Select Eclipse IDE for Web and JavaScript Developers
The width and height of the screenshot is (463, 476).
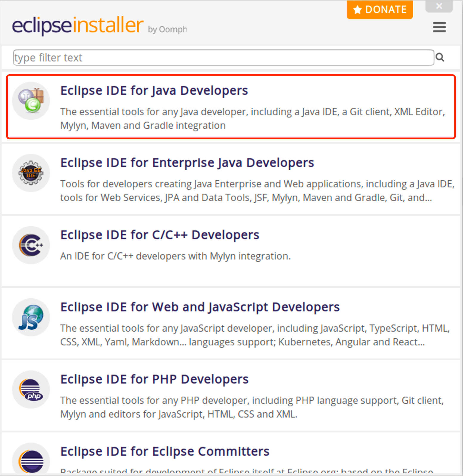(231, 323)
